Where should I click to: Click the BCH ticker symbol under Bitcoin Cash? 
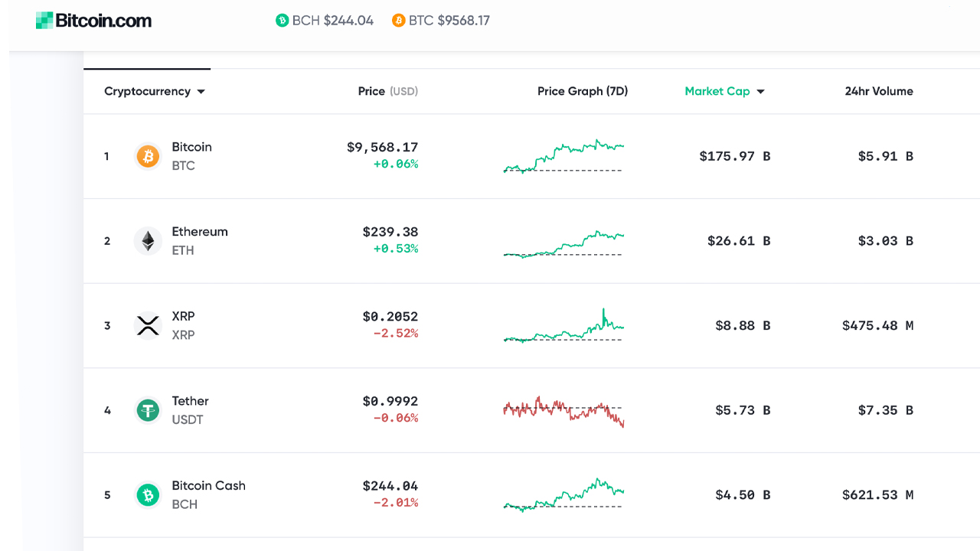point(185,505)
